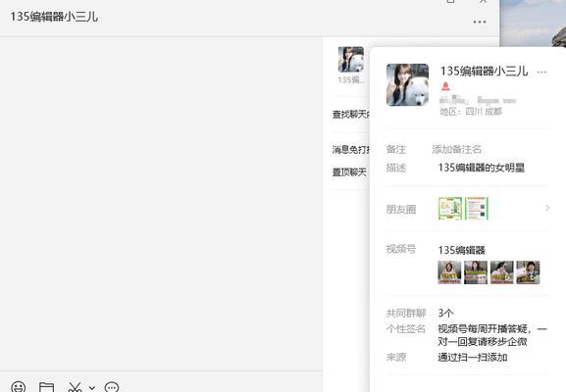Click signature text 视频号每周开播答疑
Image resolution: width=566 pixels, height=392 pixels.
coord(484,329)
